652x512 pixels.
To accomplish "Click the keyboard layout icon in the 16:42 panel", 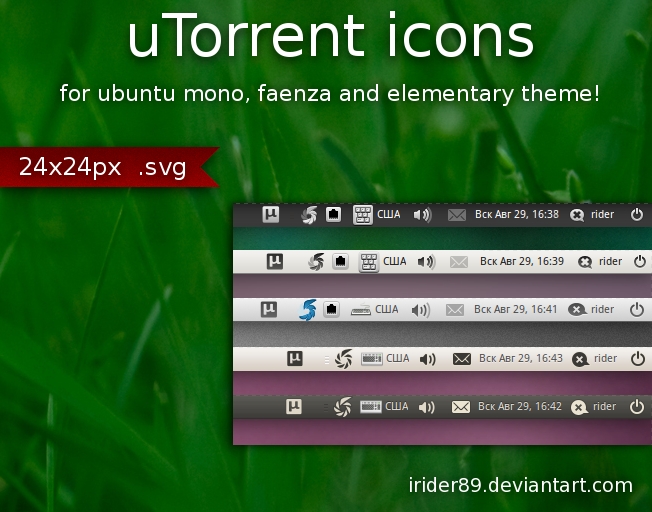I will pos(370,406).
